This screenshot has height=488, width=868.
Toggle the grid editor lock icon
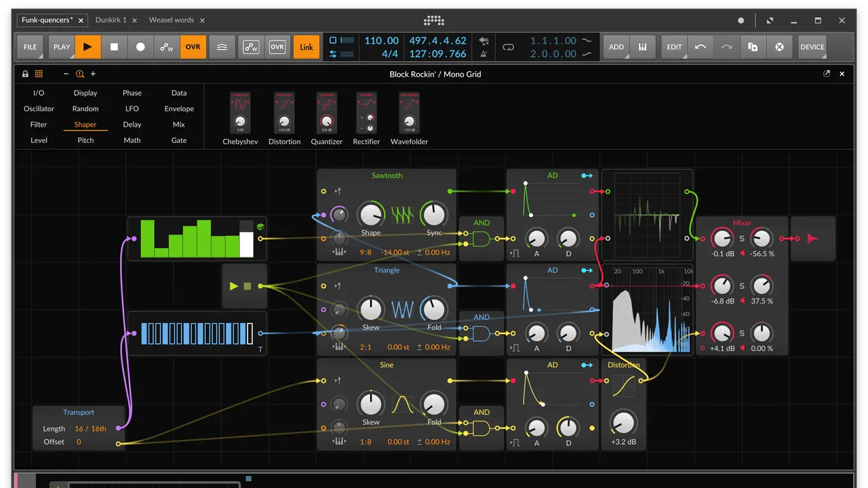[x=25, y=74]
